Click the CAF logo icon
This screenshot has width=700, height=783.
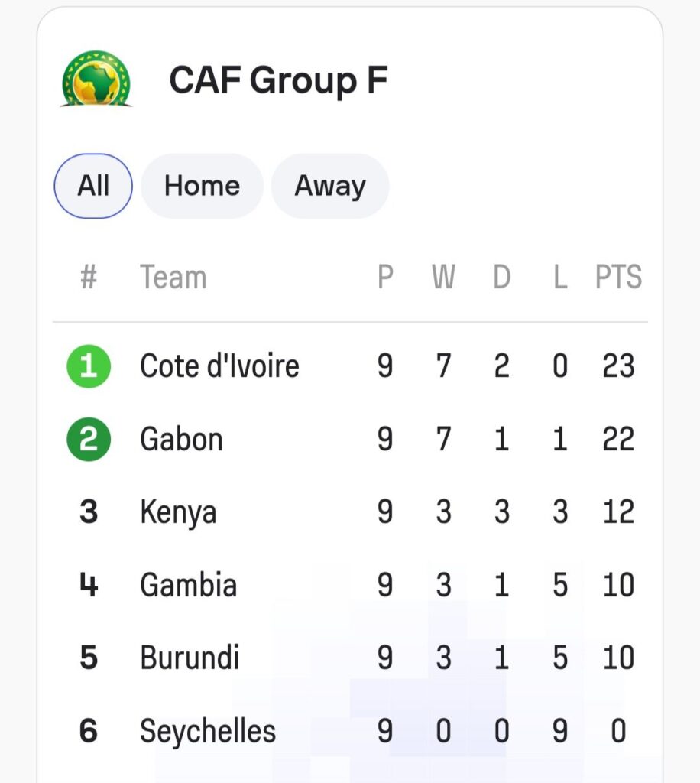(x=96, y=79)
